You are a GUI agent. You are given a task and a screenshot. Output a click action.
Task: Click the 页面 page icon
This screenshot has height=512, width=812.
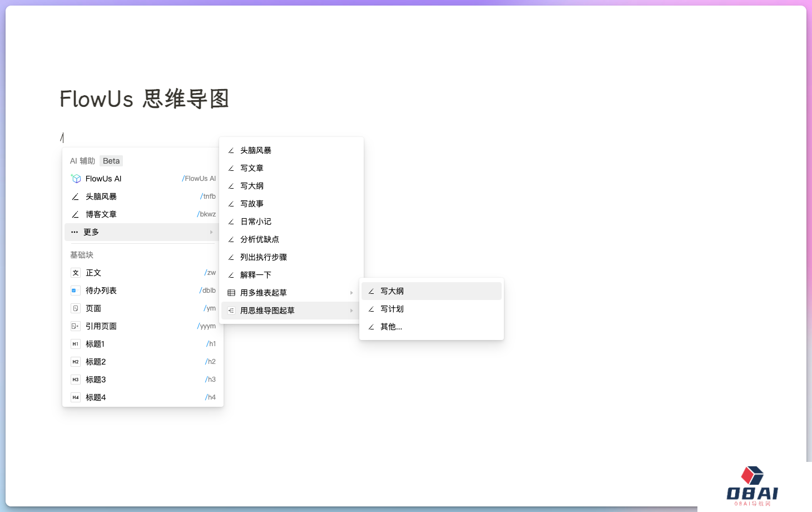[x=76, y=308]
